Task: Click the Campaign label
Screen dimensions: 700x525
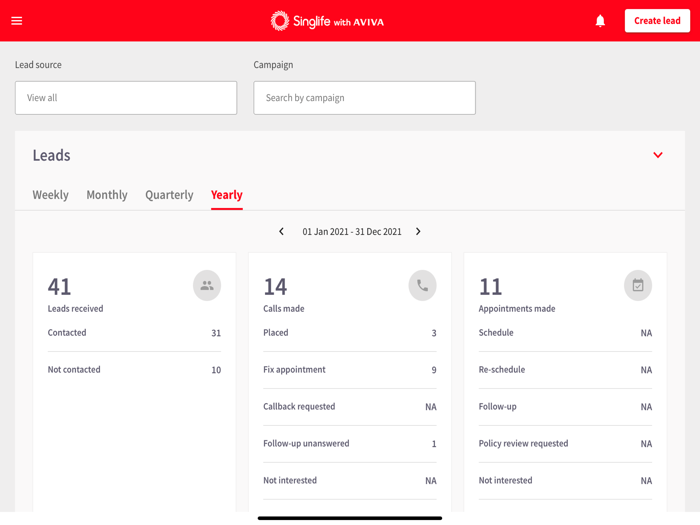Action: point(273,65)
